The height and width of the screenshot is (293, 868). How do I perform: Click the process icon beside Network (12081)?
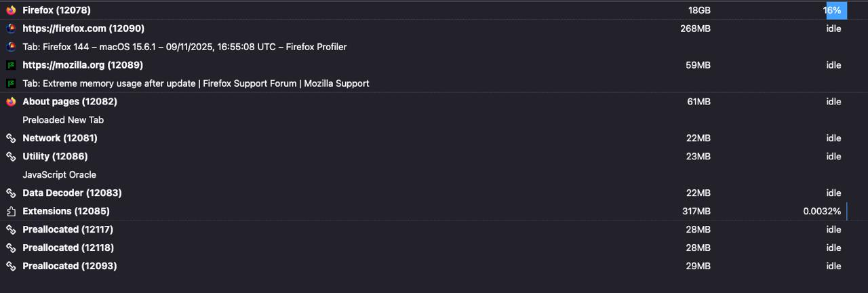pos(11,138)
